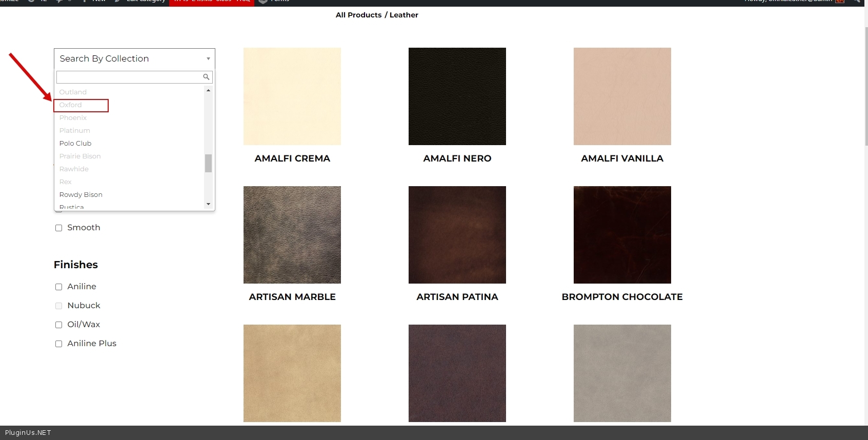
Task: Click inside the collection search field
Action: tap(128, 77)
